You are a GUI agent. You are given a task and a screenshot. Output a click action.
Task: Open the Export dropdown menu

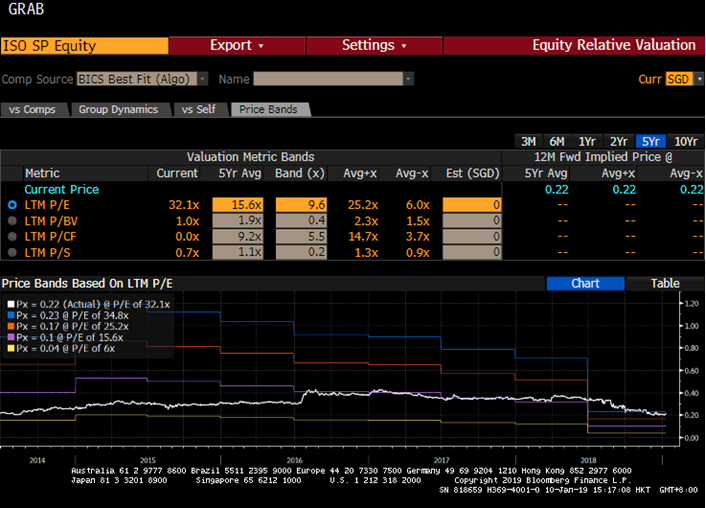(x=237, y=45)
